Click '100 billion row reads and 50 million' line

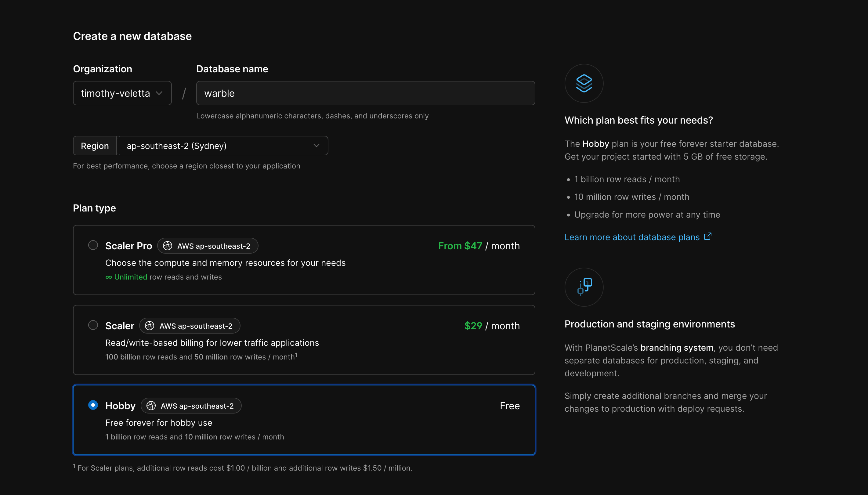point(201,357)
